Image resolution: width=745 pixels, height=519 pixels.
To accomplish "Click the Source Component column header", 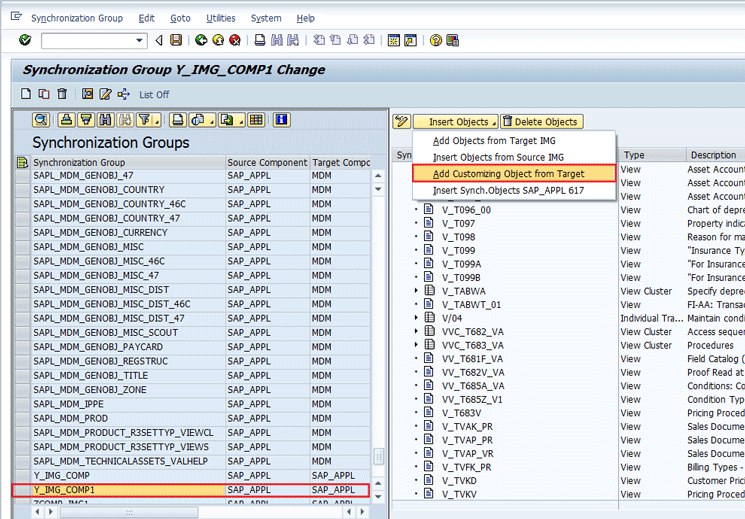I will tap(266, 162).
